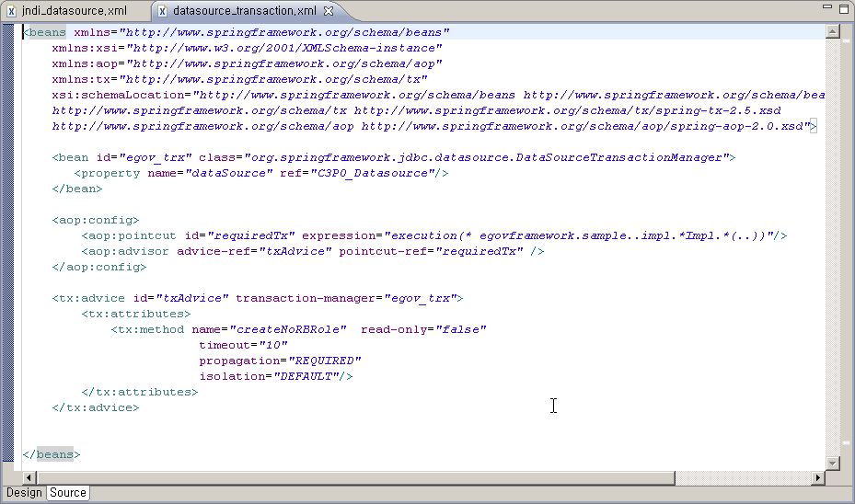Click the datasource_transaction.xml tab file icon

[162, 11]
